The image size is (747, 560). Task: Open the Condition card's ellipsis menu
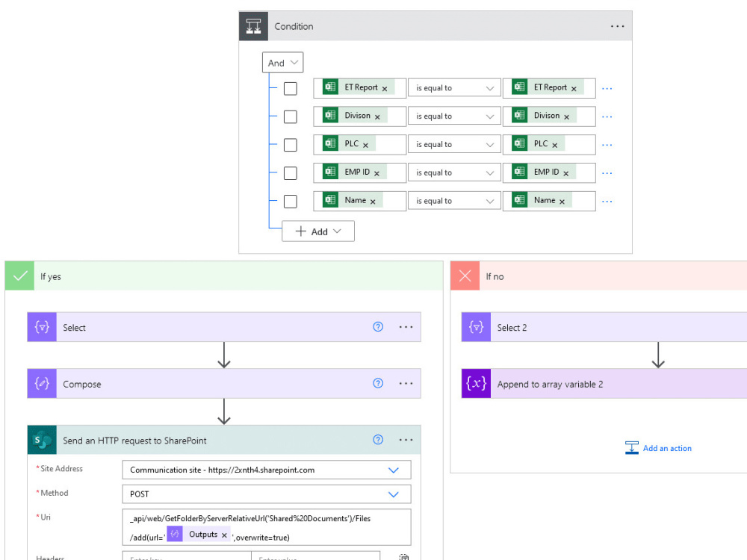tap(618, 26)
